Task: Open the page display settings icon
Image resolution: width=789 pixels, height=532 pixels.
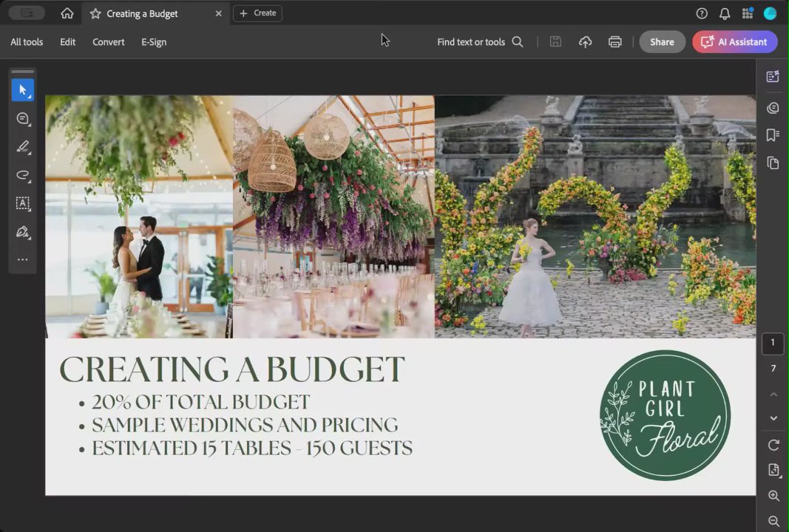Action: coord(773,470)
